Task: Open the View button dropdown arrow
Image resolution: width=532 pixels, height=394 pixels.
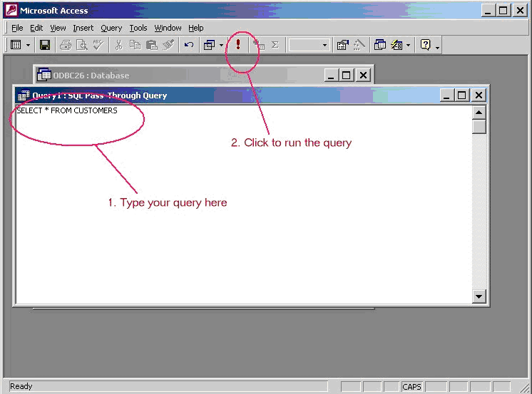Action: coord(28,45)
